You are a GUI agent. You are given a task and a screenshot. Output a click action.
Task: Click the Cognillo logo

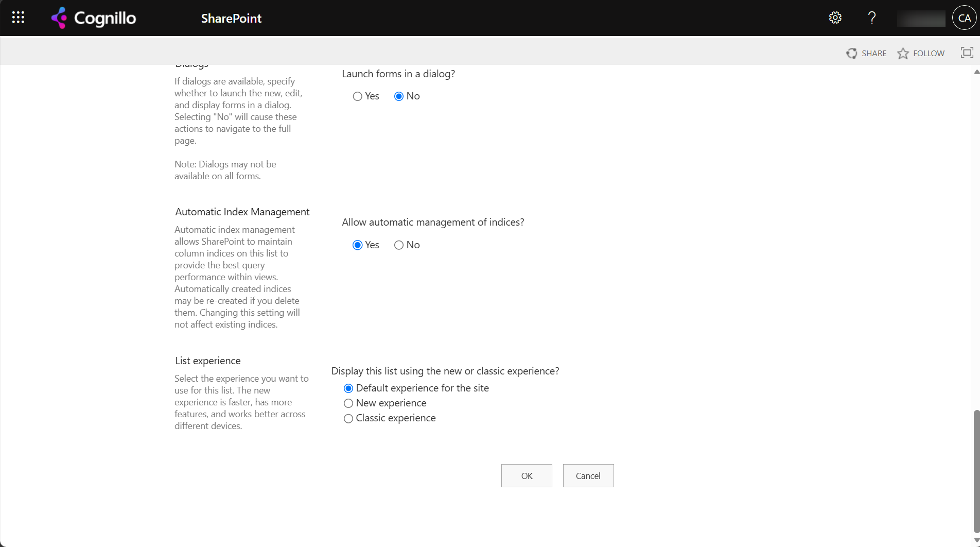coord(94,18)
